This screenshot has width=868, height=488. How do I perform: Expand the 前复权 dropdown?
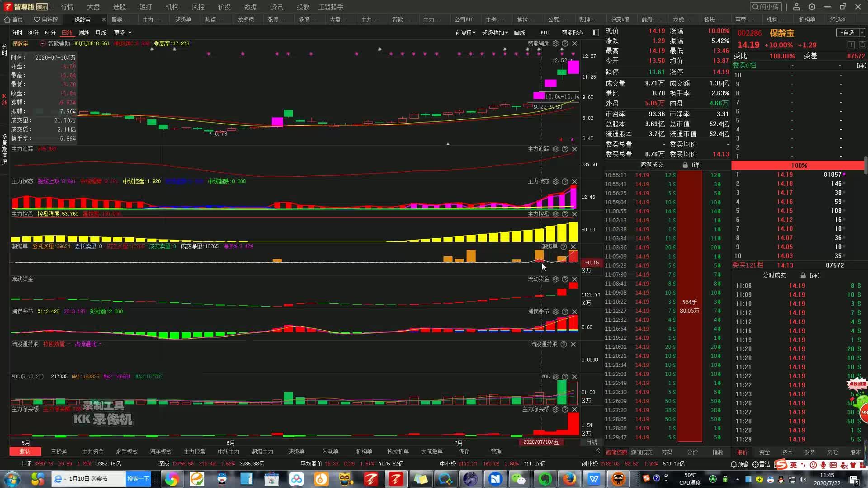pos(465,33)
